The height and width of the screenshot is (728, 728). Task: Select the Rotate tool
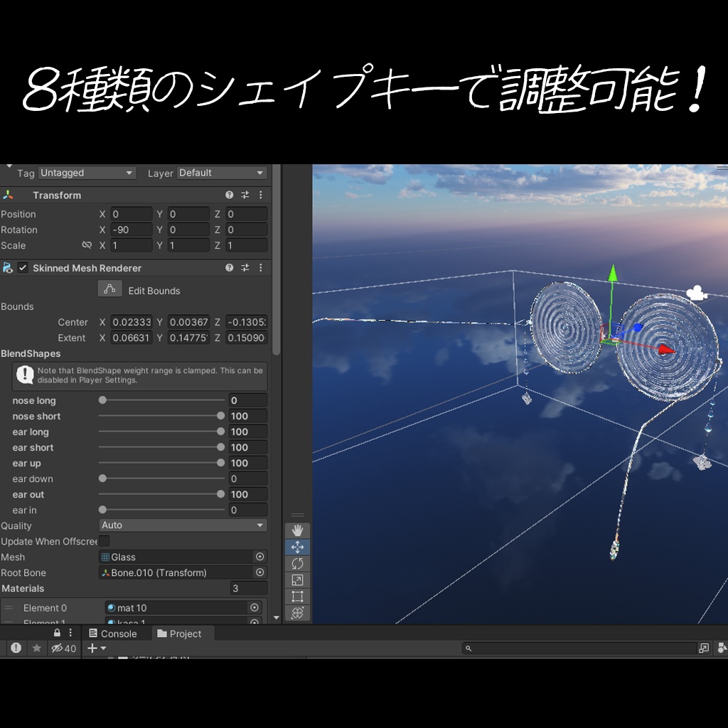297,563
